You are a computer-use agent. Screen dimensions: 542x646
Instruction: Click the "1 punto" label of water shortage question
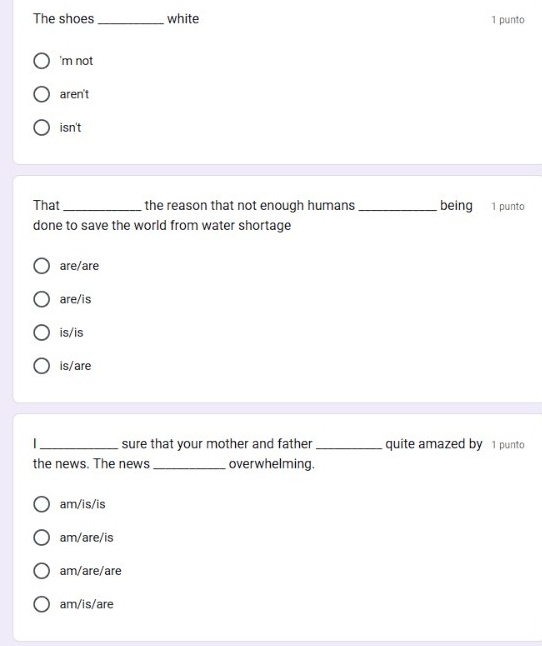tap(508, 206)
